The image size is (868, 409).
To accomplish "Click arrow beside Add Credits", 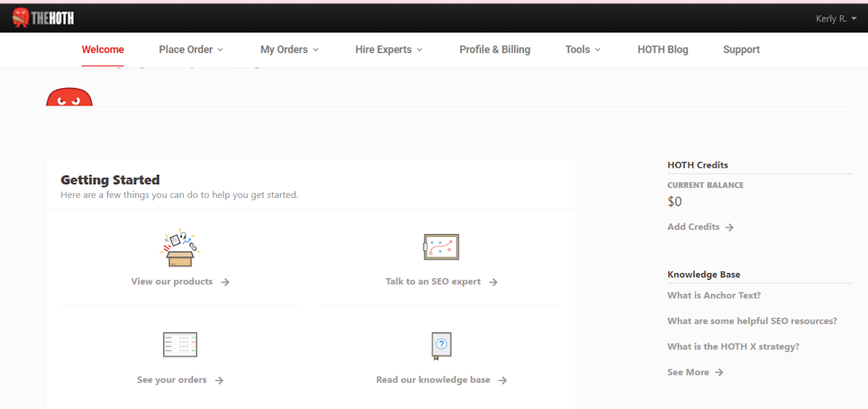I will pos(729,228).
